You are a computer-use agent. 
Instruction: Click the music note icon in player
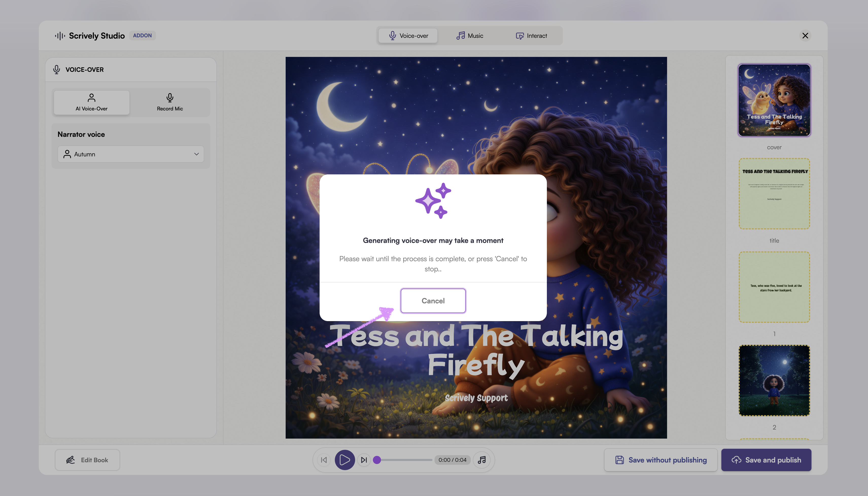pyautogui.click(x=482, y=460)
